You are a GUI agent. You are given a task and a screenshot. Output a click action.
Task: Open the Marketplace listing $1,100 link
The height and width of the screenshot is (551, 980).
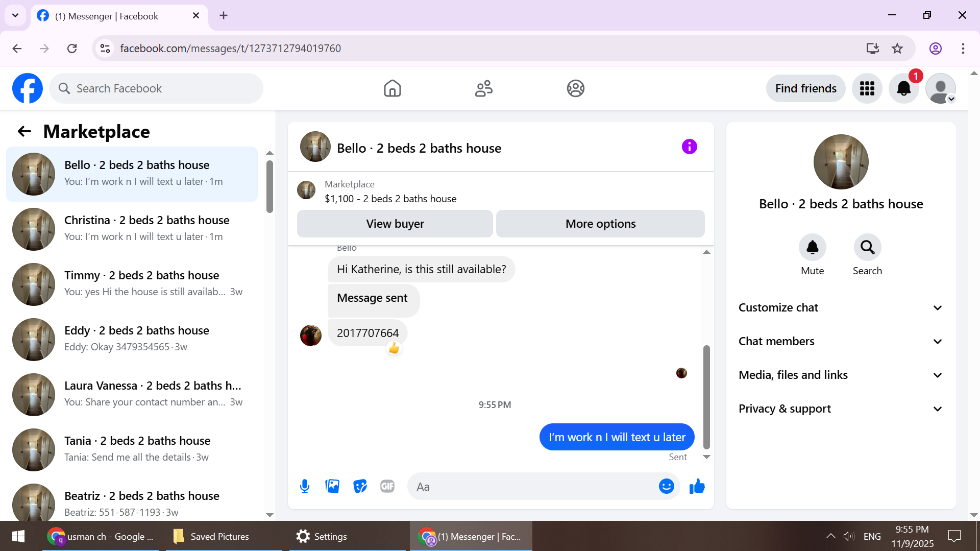click(390, 199)
